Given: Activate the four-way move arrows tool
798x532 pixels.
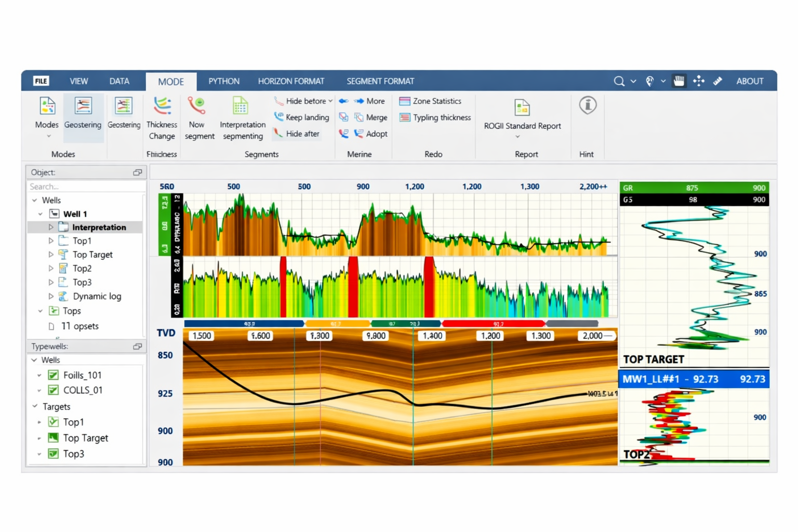Looking at the screenshot, I should tap(699, 81).
